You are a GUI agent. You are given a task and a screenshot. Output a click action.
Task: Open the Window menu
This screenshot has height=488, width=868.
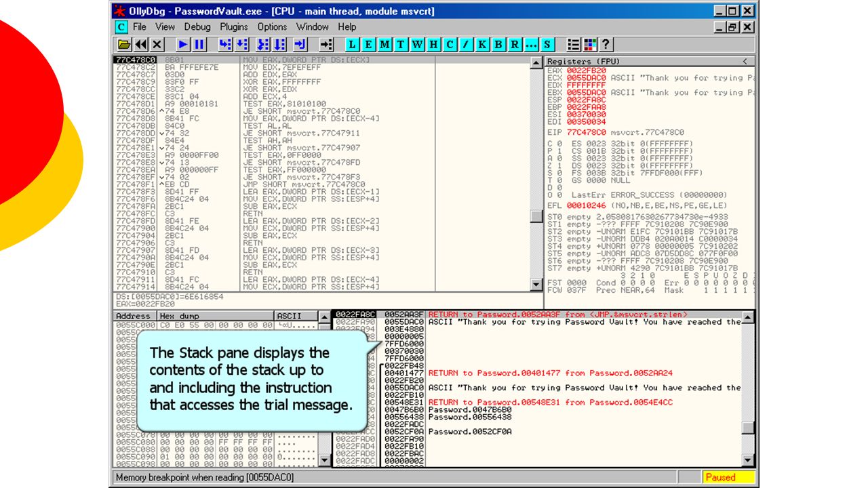[x=313, y=27]
